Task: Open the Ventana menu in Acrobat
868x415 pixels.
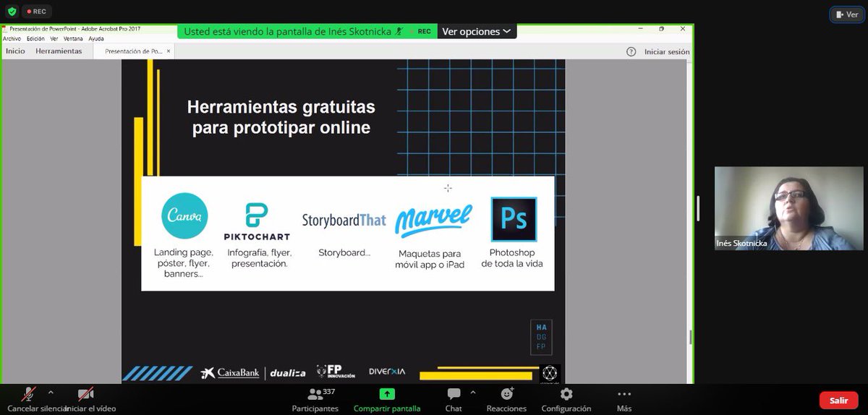Action: pos(73,38)
